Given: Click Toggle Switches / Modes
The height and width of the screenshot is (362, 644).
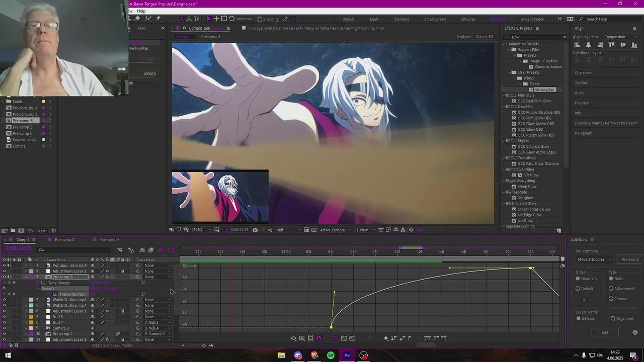Looking at the screenshot, I should (x=112, y=345).
